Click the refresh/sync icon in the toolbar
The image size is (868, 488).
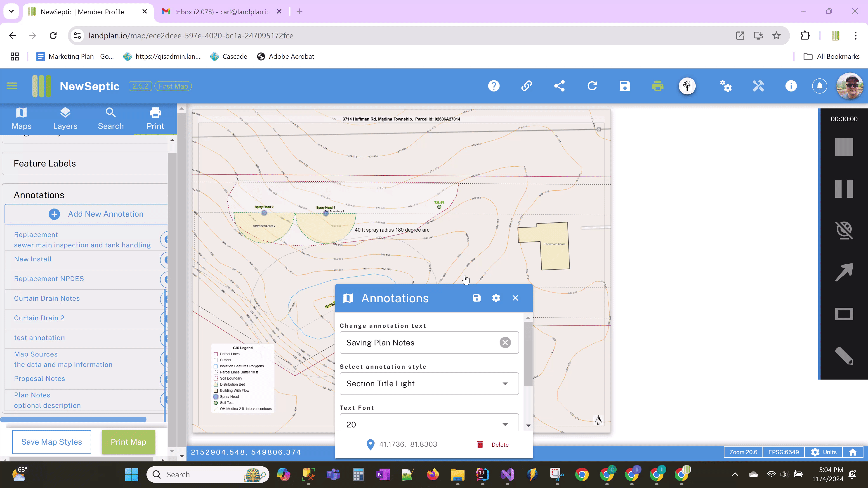click(593, 86)
